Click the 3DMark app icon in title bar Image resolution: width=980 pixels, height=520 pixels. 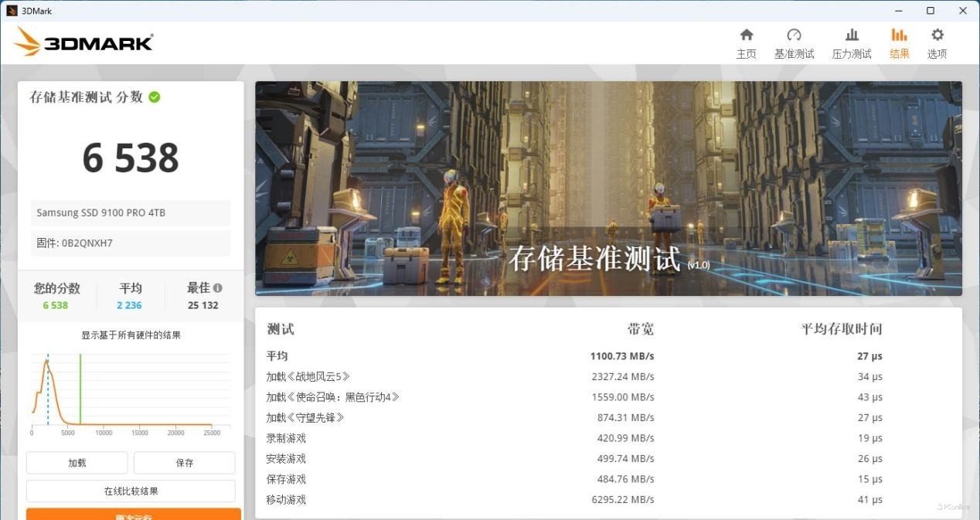click(12, 11)
